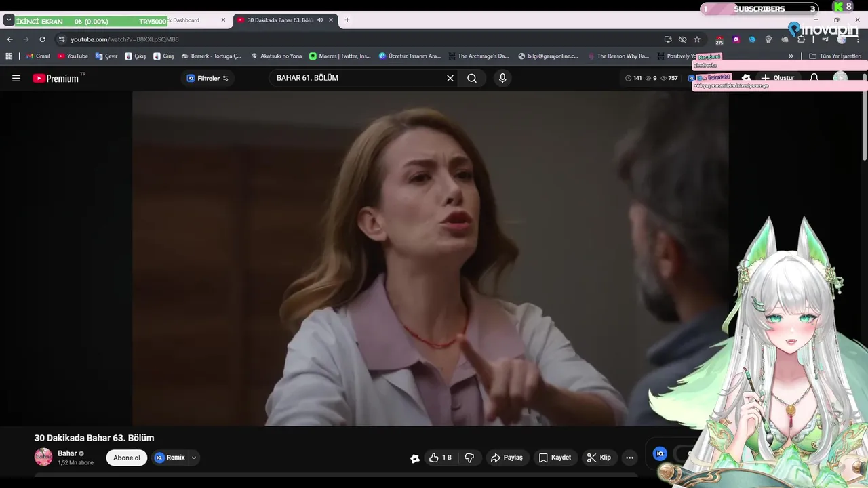Viewport: 868px width, 488px height.
Task: Open Tüm Yer İşaretleri bookmarks folder
Action: pos(834,56)
